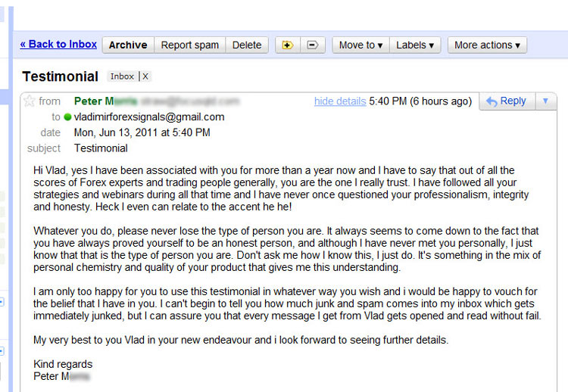Click the hide details link
568x392 pixels.
pos(340,101)
